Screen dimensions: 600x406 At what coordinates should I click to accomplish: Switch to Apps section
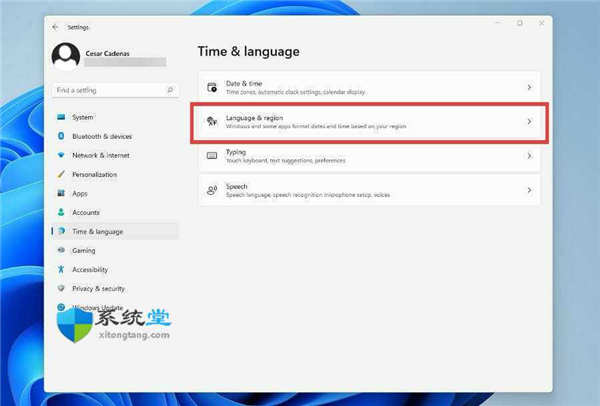pyautogui.click(x=115, y=193)
